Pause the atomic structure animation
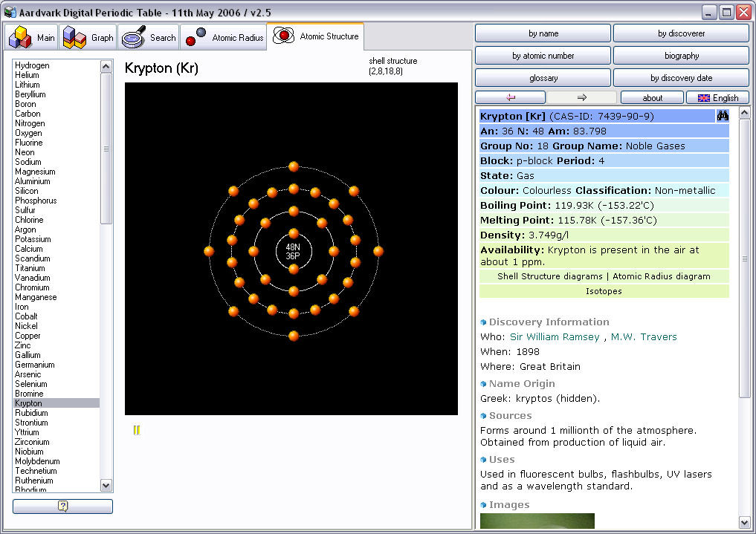The width and height of the screenshot is (756, 534). pyautogui.click(x=137, y=430)
